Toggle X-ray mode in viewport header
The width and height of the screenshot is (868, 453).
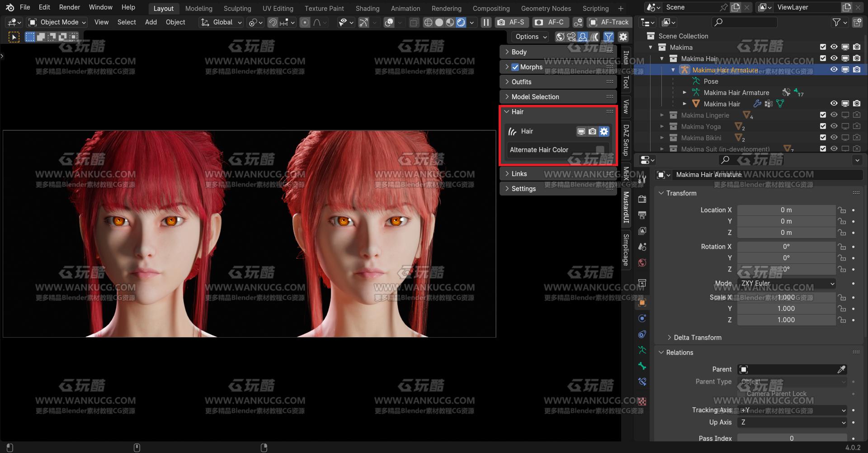[x=414, y=22]
